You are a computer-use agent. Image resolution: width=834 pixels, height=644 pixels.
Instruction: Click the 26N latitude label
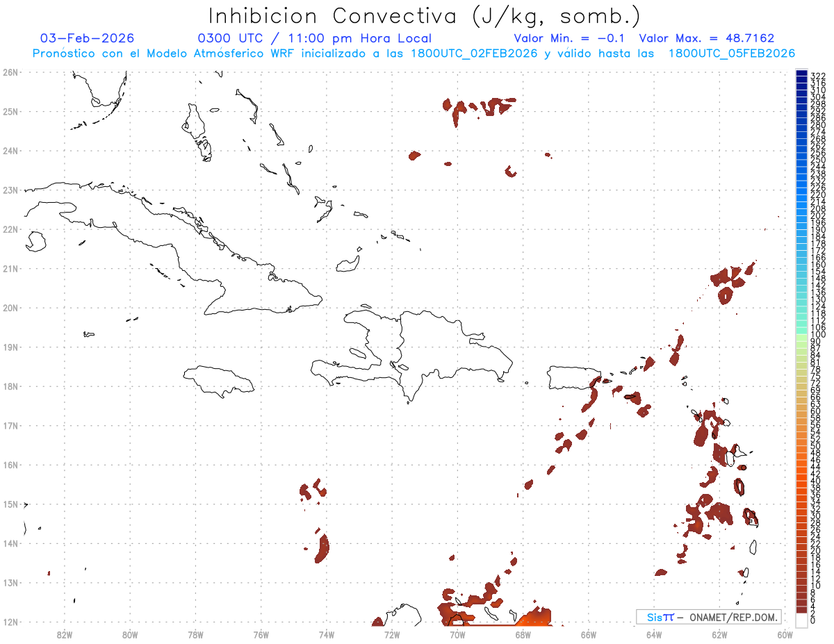pyautogui.click(x=10, y=72)
